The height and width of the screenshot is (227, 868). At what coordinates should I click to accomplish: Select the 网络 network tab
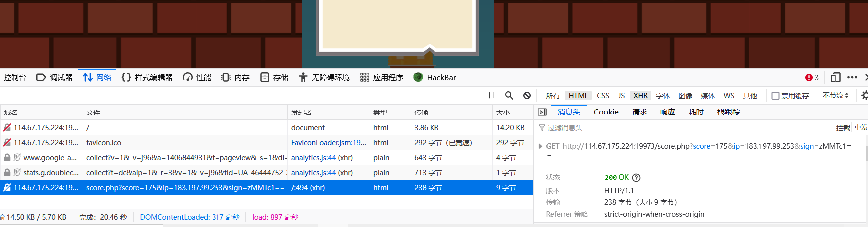click(x=97, y=78)
